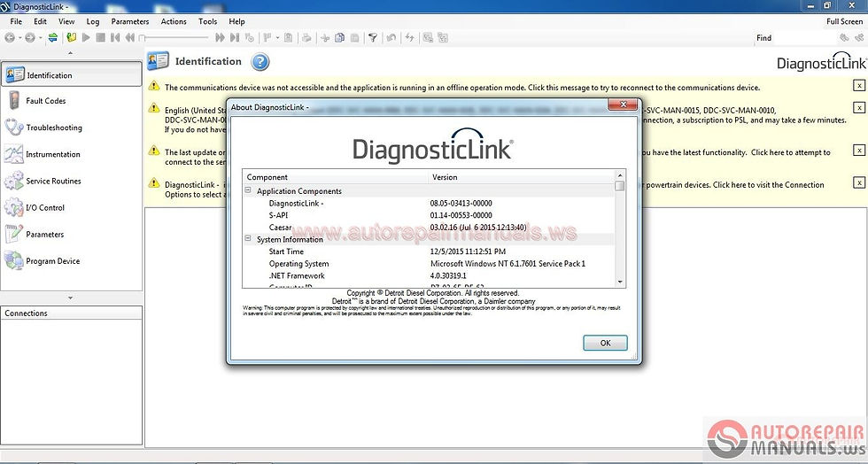The width and height of the screenshot is (868, 464).
Task: Click the sidebar scroll-up arrow above Identification
Action: pos(70,53)
